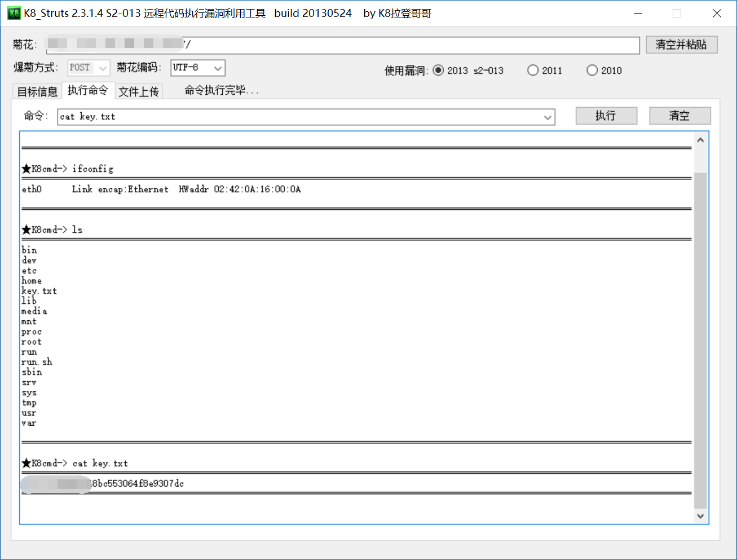Choose the 2010 vulnerability radio button

point(592,70)
